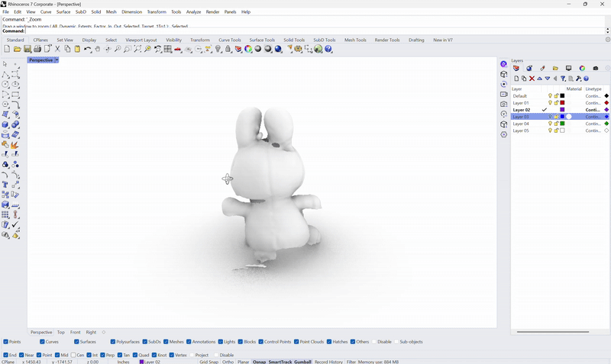Viewport: 611px width, 364px height.
Task: Enable the Cen object snap checkbox
Action: [74, 355]
